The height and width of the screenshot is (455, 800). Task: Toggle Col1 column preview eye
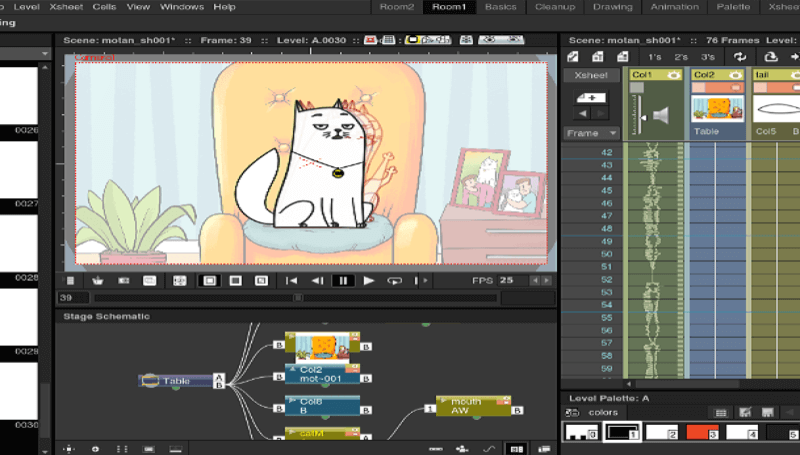click(673, 75)
